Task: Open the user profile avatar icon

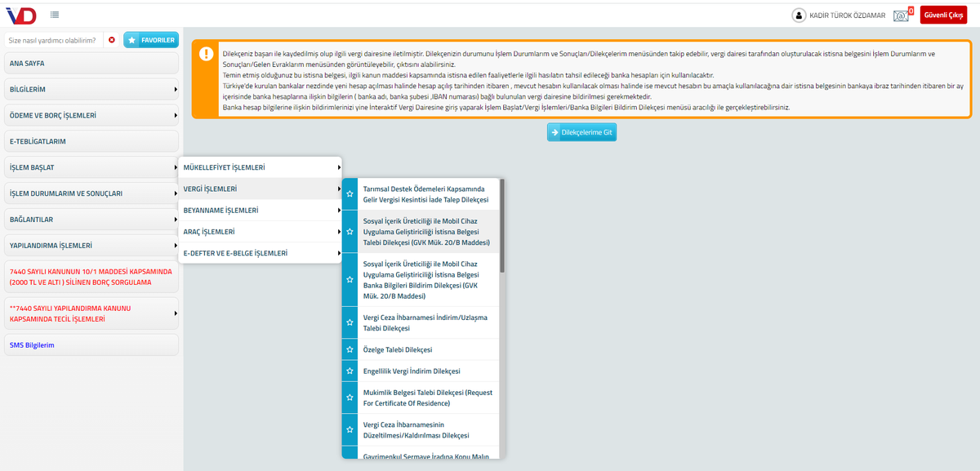Action: tap(799, 15)
